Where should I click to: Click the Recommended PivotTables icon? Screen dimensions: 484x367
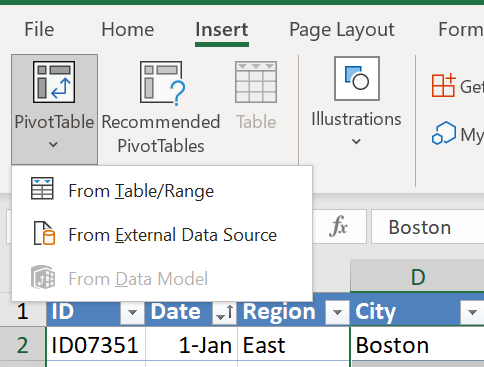point(162,83)
